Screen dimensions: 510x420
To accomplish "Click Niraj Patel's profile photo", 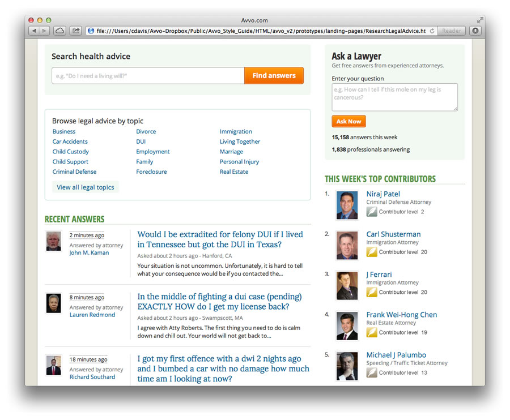I will tap(347, 205).
